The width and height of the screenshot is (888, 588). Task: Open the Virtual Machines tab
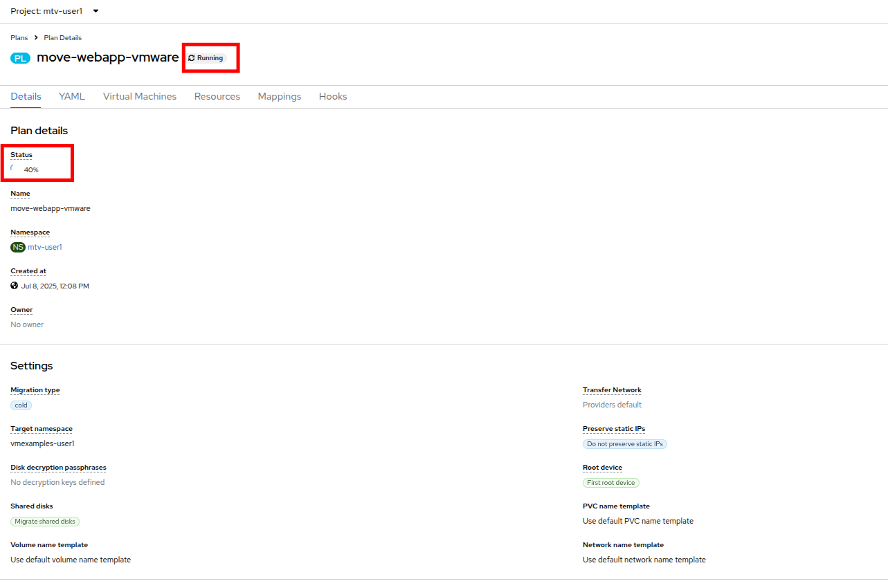point(140,97)
